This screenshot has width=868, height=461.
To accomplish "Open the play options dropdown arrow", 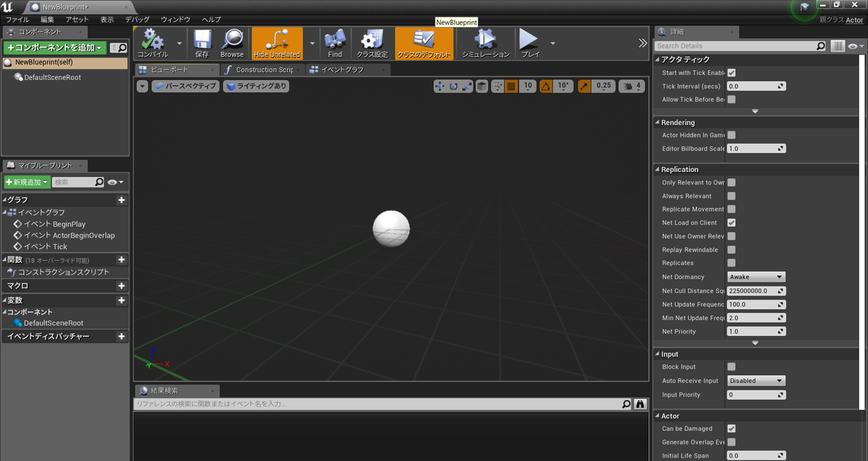I will (x=553, y=43).
